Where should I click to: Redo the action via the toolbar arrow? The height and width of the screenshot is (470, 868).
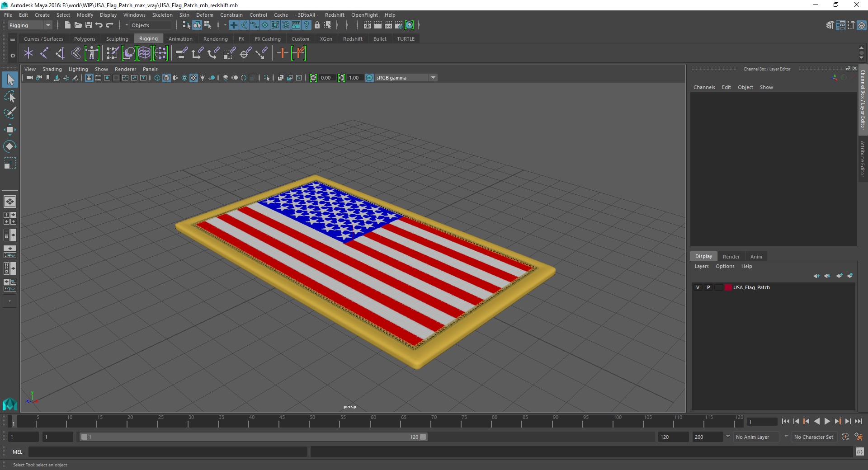109,25
